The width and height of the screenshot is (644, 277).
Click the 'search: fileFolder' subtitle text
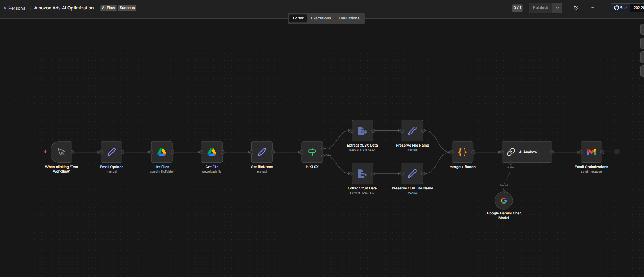click(162, 172)
